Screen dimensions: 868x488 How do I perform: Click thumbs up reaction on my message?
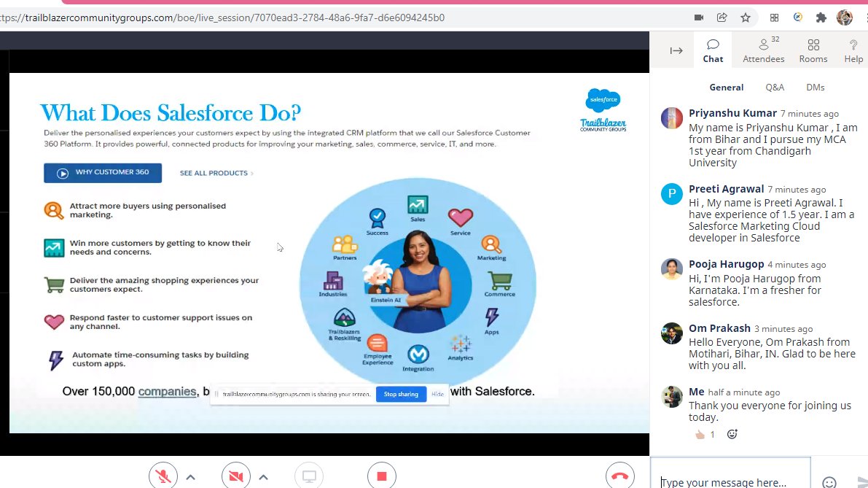pyautogui.click(x=704, y=434)
